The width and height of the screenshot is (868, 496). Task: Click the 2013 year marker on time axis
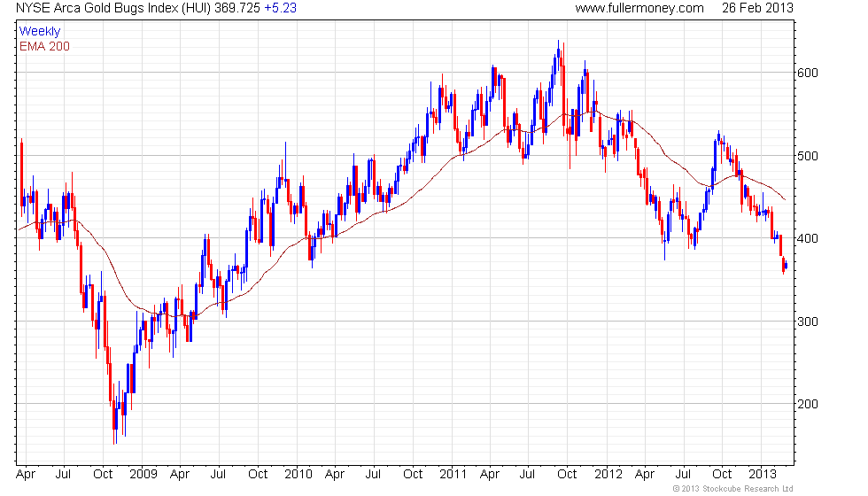(763, 475)
